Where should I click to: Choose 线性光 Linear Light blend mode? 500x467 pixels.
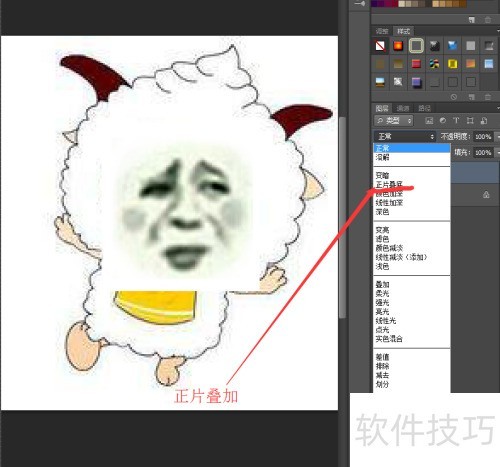pos(386,321)
